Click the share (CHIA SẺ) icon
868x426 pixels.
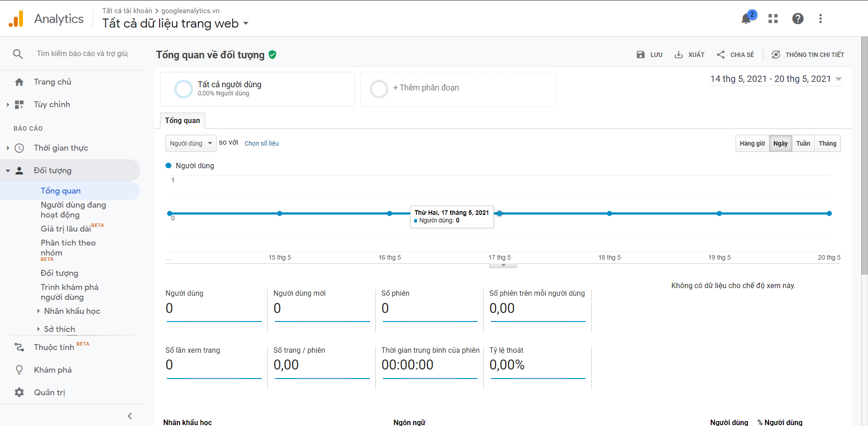(721, 55)
